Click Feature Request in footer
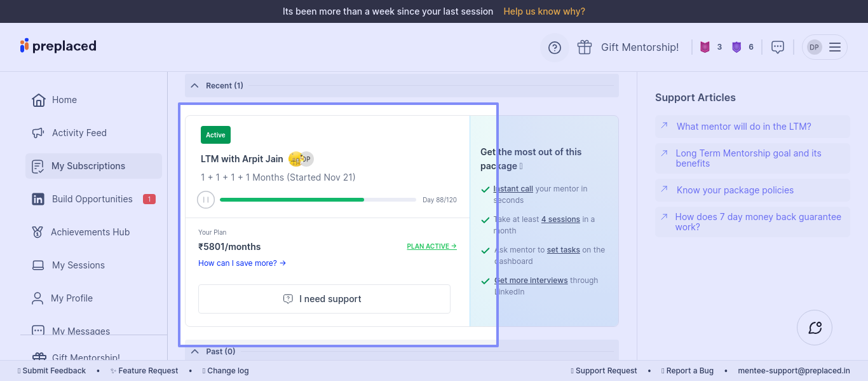 144,371
